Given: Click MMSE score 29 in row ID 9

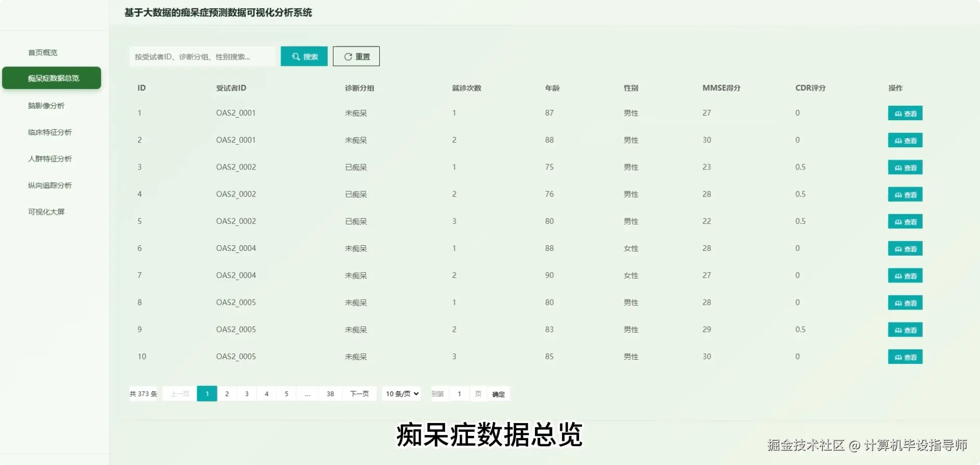Looking at the screenshot, I should point(707,329).
